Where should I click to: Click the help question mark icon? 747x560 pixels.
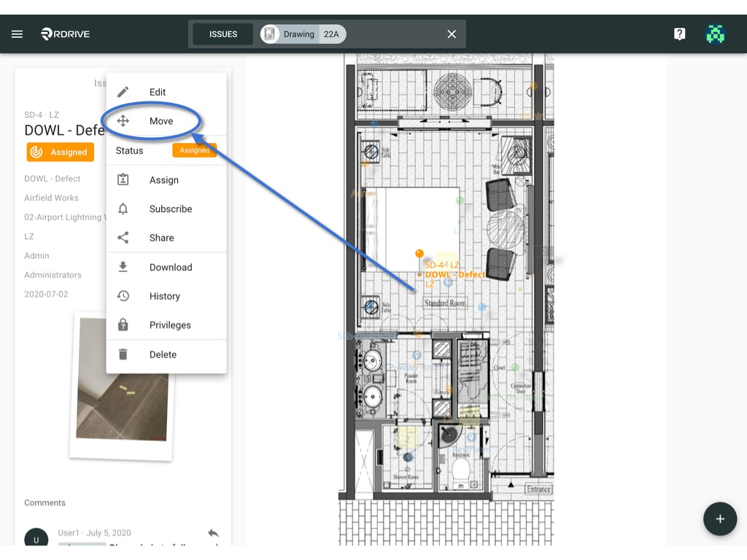[x=679, y=34]
